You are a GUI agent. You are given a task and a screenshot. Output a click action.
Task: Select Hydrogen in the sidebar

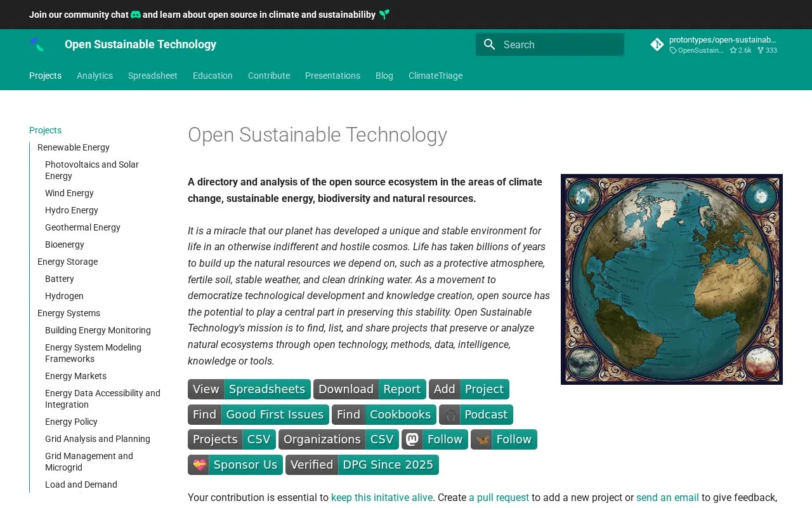pos(64,296)
